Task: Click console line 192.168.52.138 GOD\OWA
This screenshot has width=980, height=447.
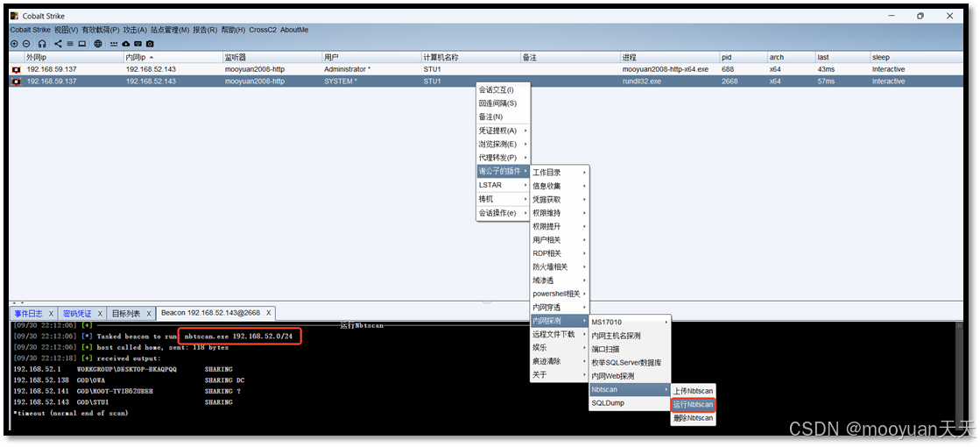Action: (x=129, y=380)
